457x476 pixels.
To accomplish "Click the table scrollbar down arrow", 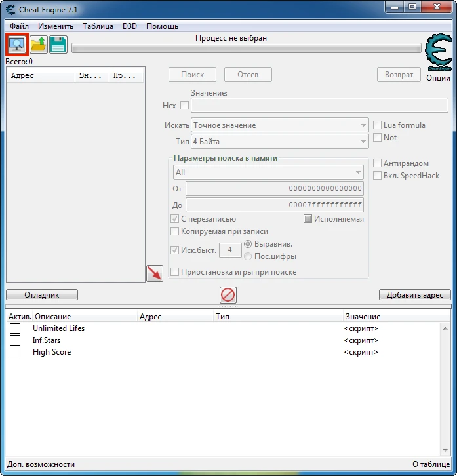I will coord(445,450).
